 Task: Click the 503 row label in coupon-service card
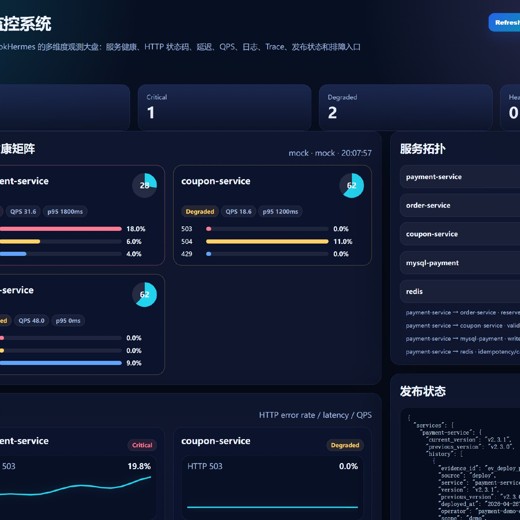coord(187,229)
